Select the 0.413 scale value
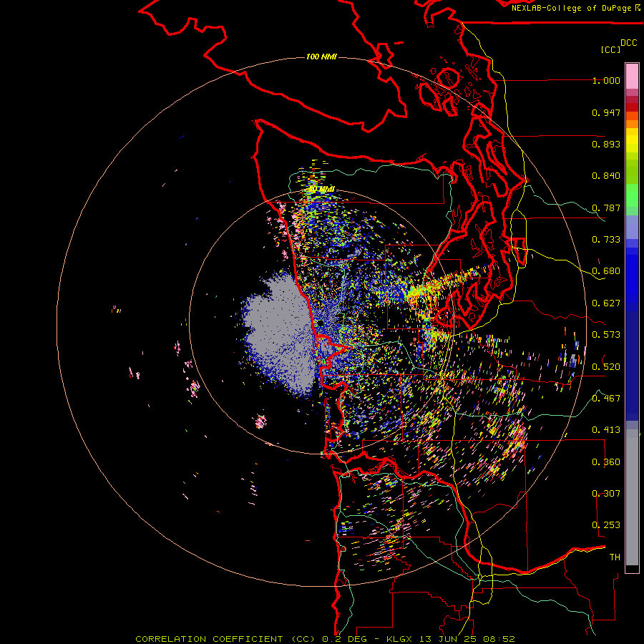This screenshot has width=644, height=644. (x=606, y=430)
